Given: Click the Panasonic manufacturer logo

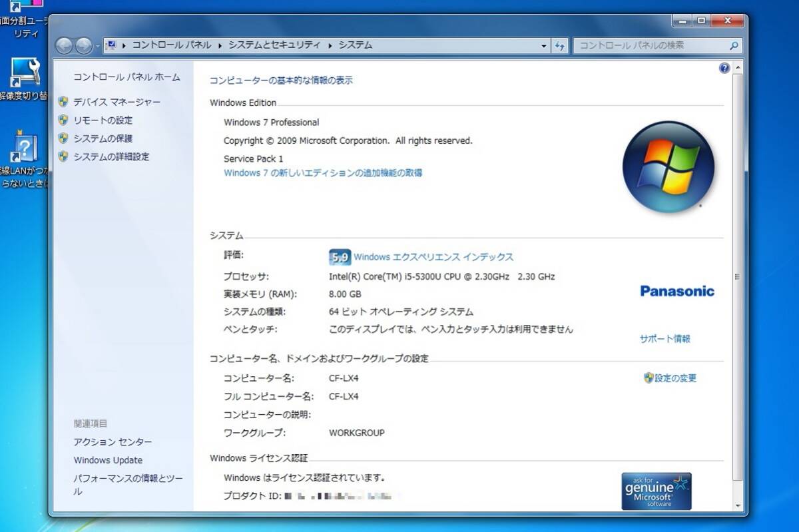Looking at the screenshot, I should 677,291.
